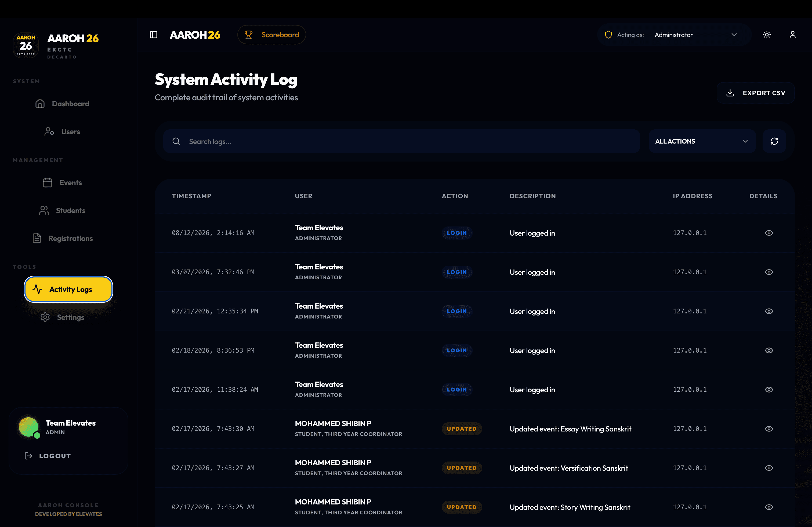Image resolution: width=812 pixels, height=527 pixels.
Task: Toggle the sidebar panel icon
Action: 154,35
